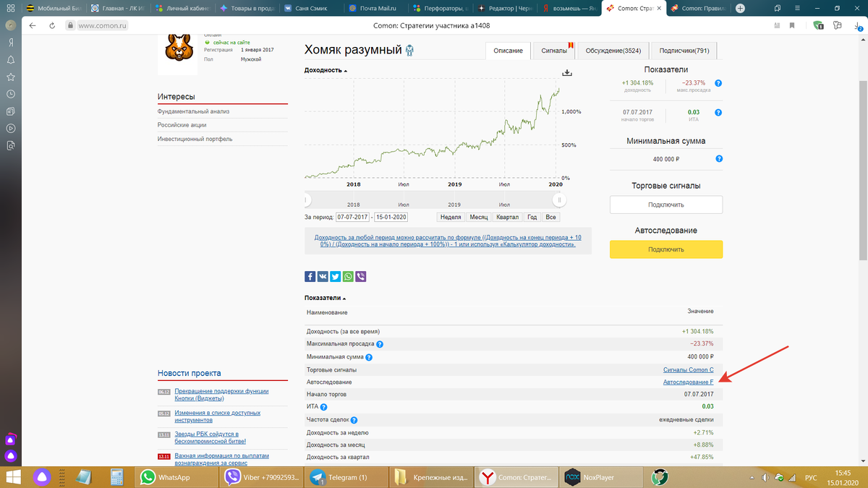The image size is (868, 488).
Task: Click yellow Подключить under Автоследование
Action: click(666, 249)
